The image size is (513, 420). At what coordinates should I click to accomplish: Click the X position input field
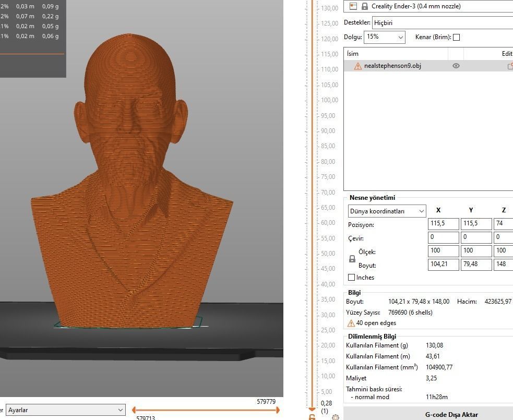click(x=443, y=223)
